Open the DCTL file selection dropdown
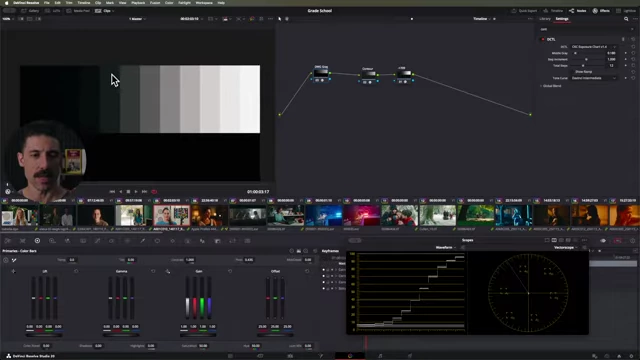This screenshot has width=640, height=360. [x=593, y=47]
